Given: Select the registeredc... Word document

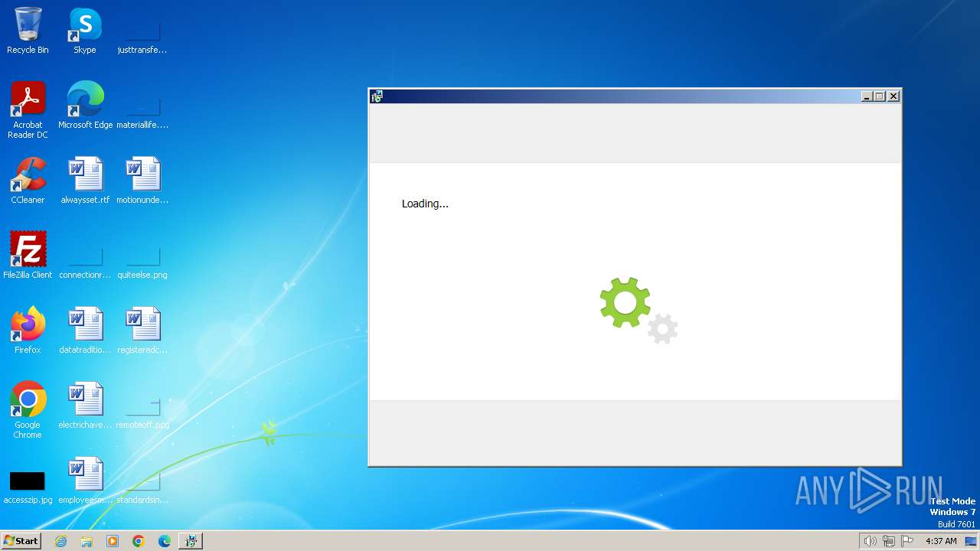Looking at the screenshot, I should [x=142, y=331].
